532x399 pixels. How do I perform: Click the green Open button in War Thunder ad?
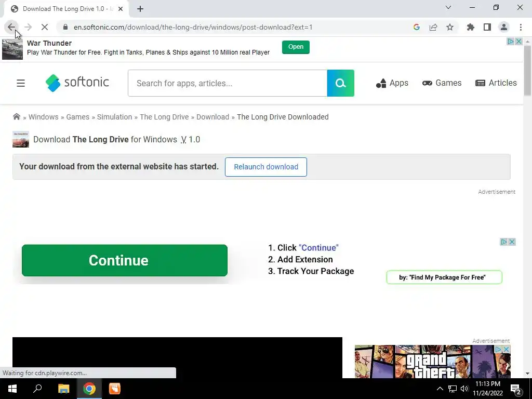pos(296,47)
